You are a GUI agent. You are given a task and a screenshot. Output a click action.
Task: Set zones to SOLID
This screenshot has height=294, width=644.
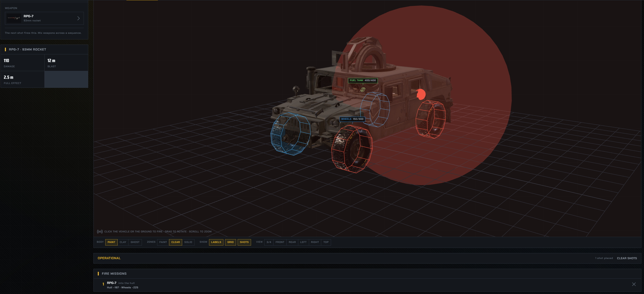(x=188, y=242)
